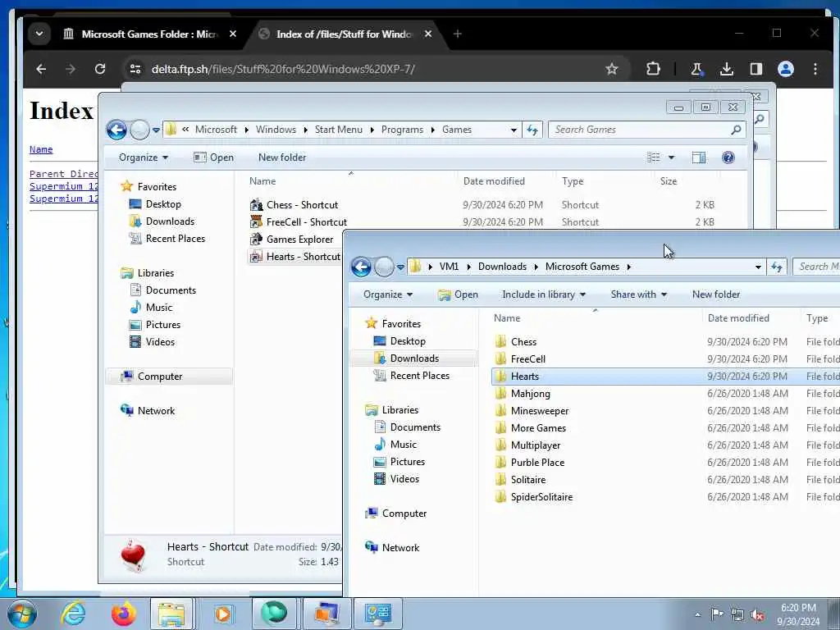
Task: Bookmark this page with star icon
Action: (x=612, y=69)
